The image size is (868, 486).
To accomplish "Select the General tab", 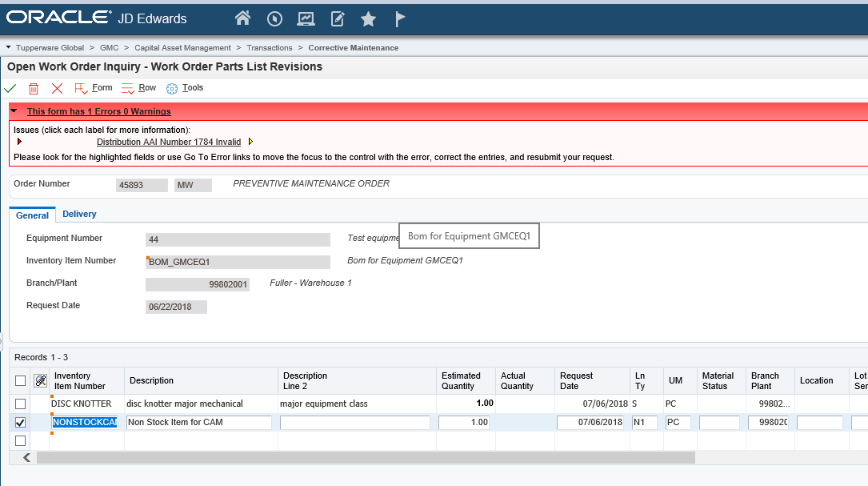I will (32, 215).
